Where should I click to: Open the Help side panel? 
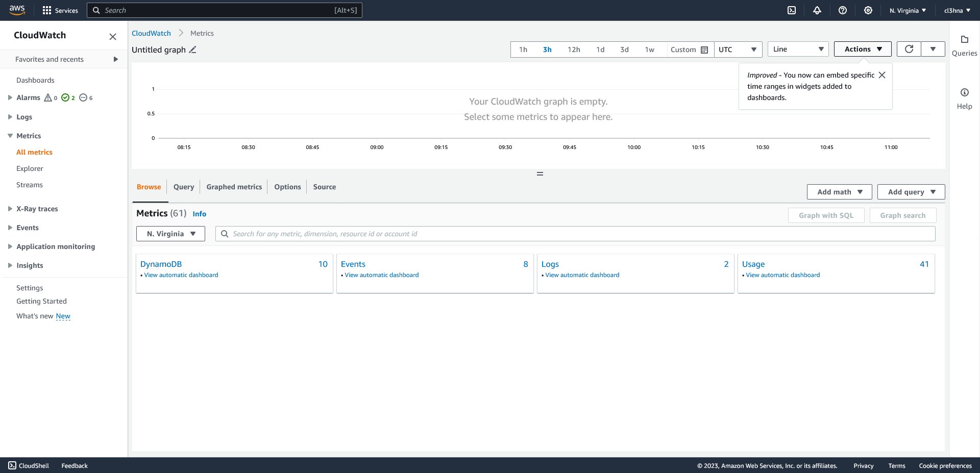pos(964,99)
